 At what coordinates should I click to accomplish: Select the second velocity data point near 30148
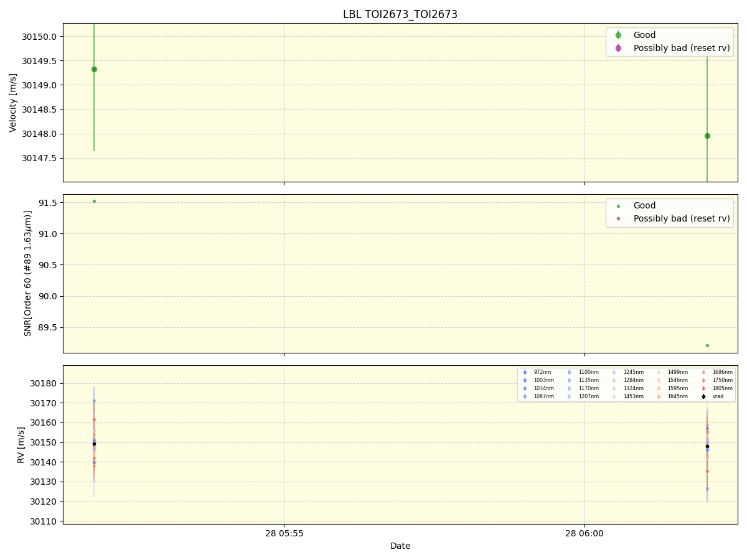tap(707, 136)
